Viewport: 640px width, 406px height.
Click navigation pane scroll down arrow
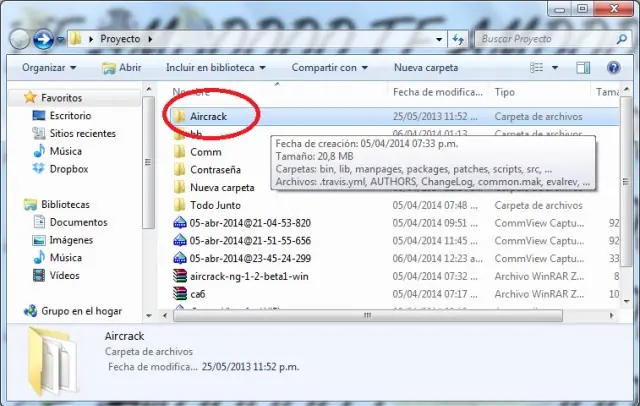pyautogui.click(x=149, y=315)
